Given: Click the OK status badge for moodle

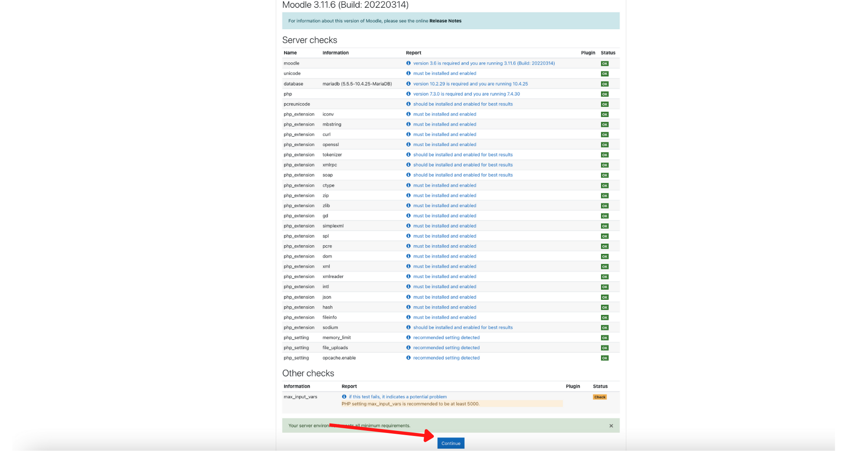Looking at the screenshot, I should pos(604,64).
